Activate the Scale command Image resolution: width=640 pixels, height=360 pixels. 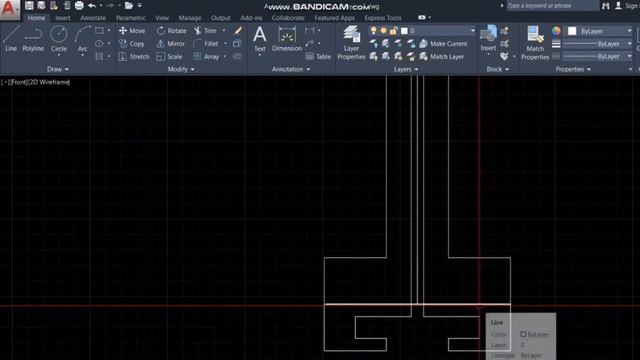(169, 57)
